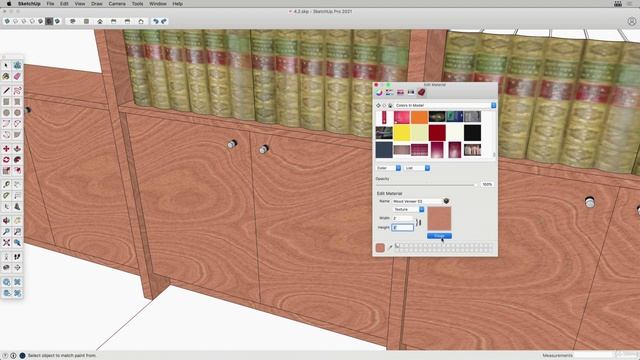The image size is (640, 360).
Task: Open the File menu
Action: click(x=50, y=4)
